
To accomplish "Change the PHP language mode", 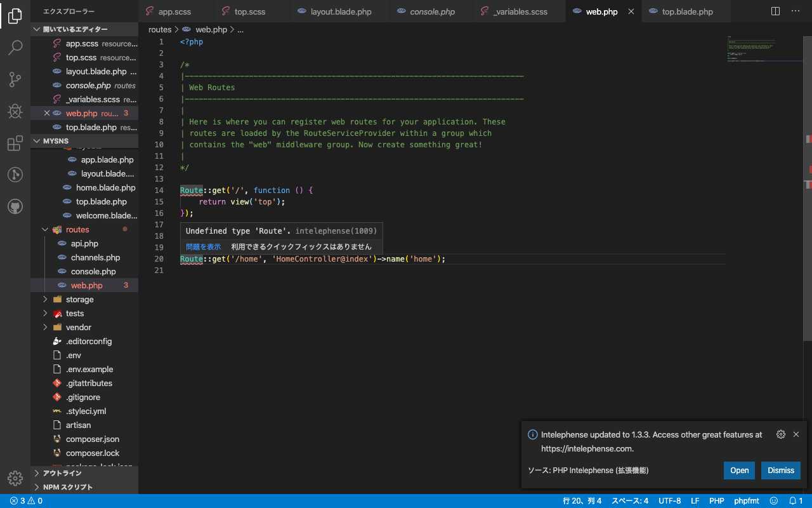I will point(717,501).
